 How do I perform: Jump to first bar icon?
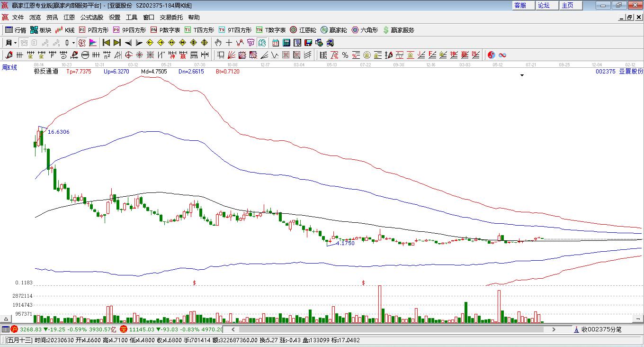pos(106,43)
